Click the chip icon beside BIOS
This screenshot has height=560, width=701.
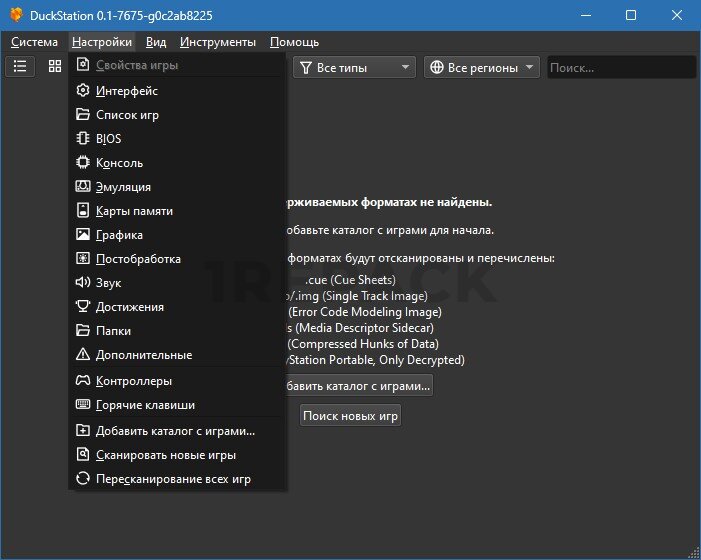[83, 139]
